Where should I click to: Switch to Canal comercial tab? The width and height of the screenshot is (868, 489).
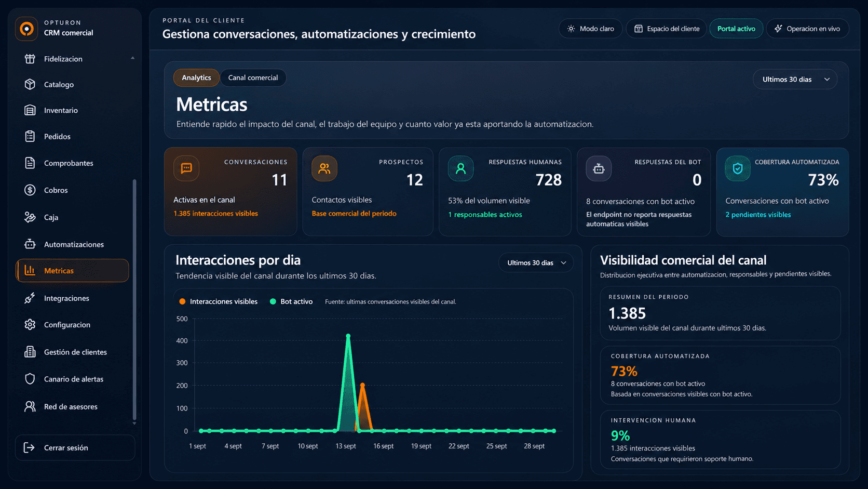coord(253,77)
